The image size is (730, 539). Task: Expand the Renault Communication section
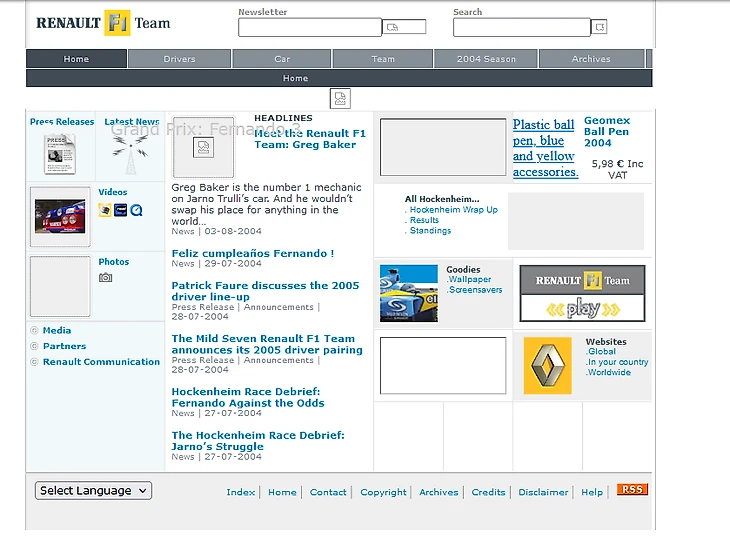pyautogui.click(x=100, y=362)
